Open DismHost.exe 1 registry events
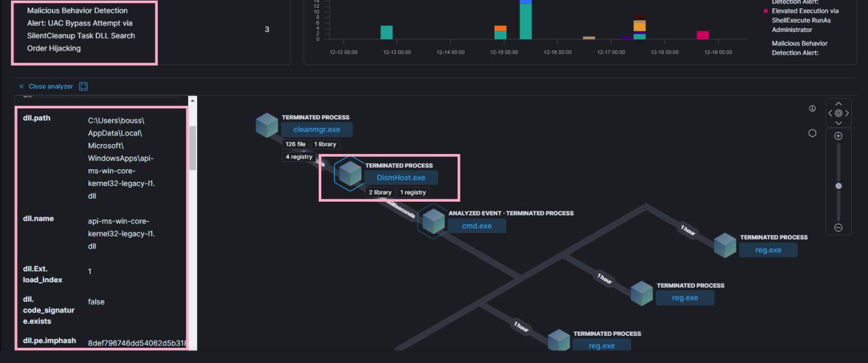Viewport: 868px width, 363px height. pyautogui.click(x=413, y=193)
